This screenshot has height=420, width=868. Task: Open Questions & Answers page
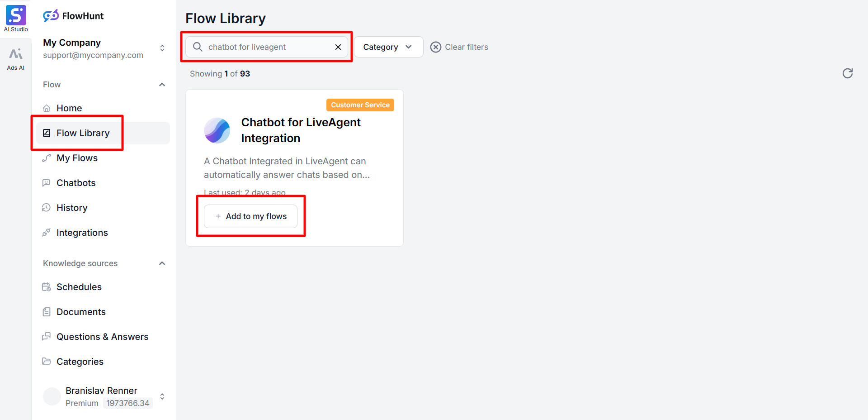point(103,337)
